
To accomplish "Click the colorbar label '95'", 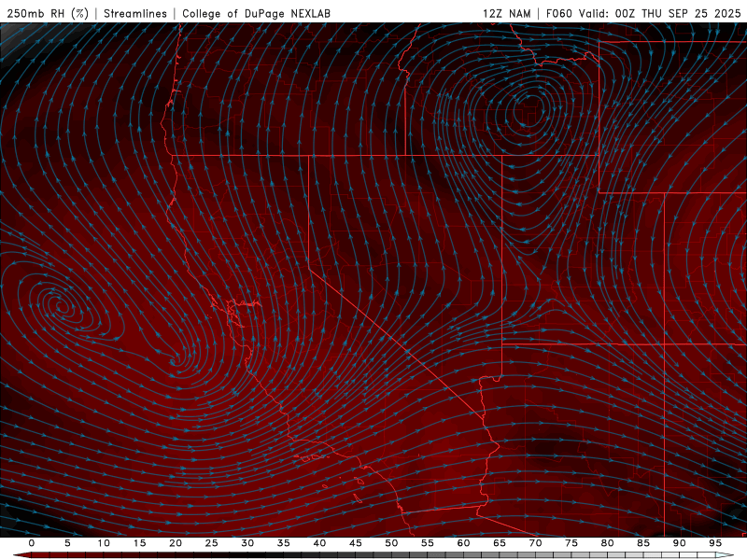I will (x=715, y=543).
